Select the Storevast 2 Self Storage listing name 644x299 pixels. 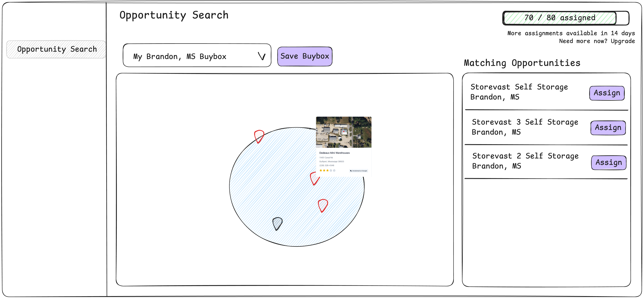pos(525,156)
